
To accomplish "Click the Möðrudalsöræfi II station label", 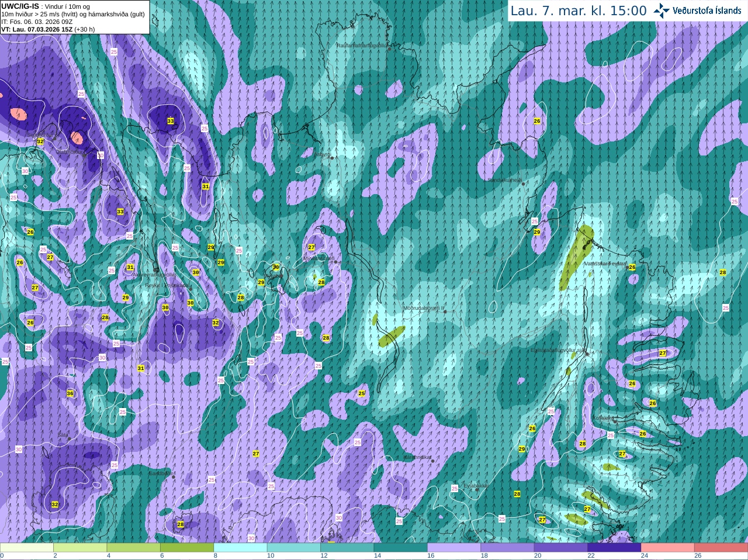I will (x=424, y=307).
